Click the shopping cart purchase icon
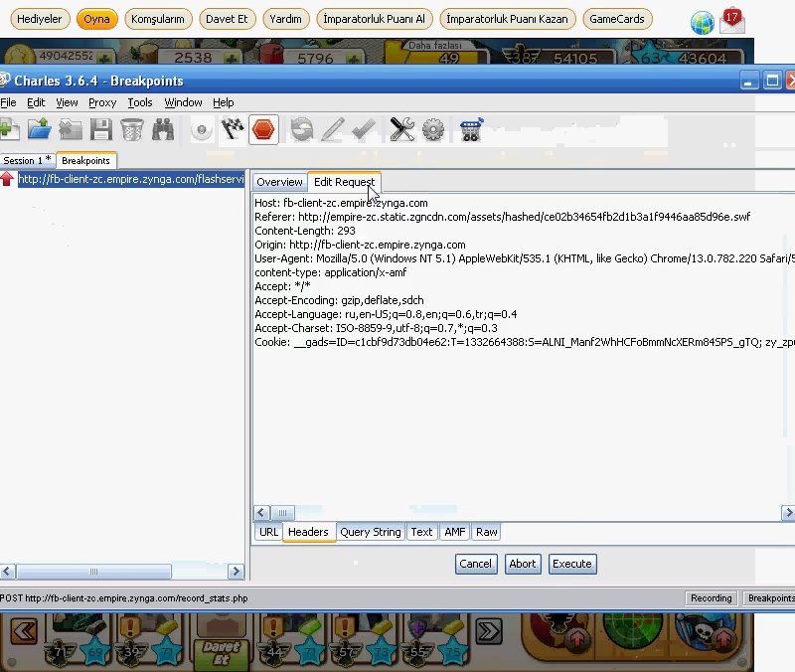Screen dimensions: 795x672 tap(471, 130)
